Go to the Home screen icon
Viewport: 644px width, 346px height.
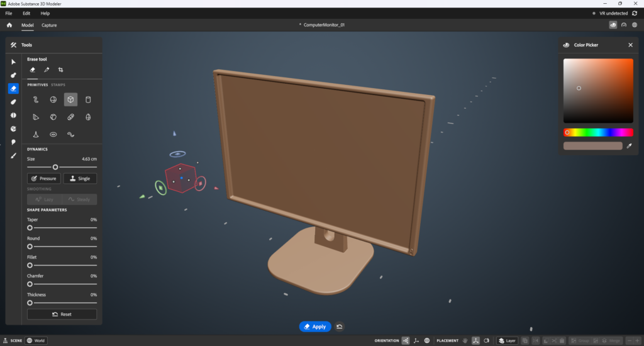(x=9, y=25)
